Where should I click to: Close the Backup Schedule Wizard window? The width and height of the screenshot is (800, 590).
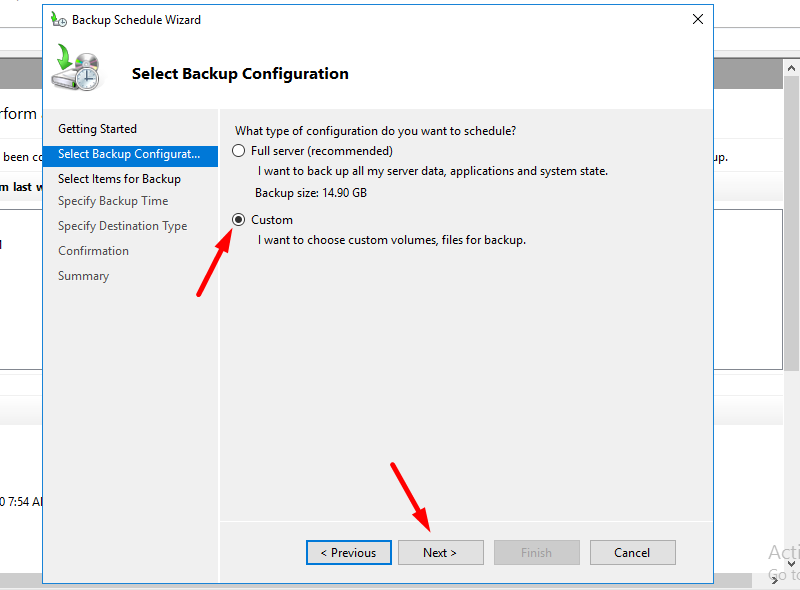(697, 19)
